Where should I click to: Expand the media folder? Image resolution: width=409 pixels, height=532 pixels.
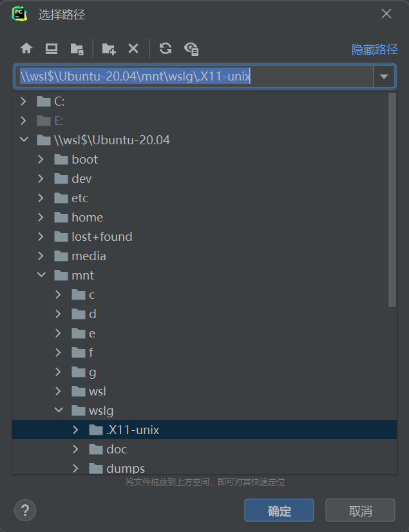[41, 256]
